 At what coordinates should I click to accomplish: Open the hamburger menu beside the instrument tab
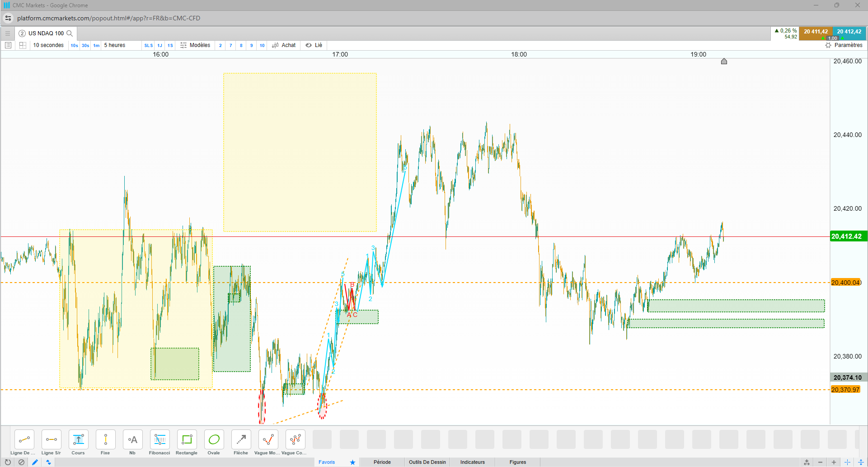coord(8,33)
